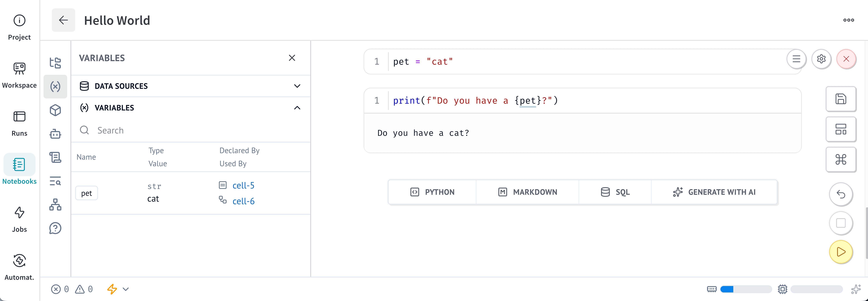
Task: Save the notebook with the disk icon
Action: [x=841, y=99]
